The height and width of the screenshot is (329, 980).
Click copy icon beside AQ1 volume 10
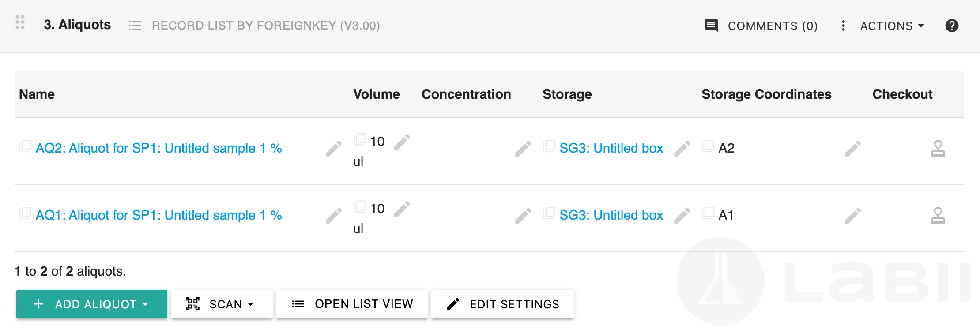(360, 206)
